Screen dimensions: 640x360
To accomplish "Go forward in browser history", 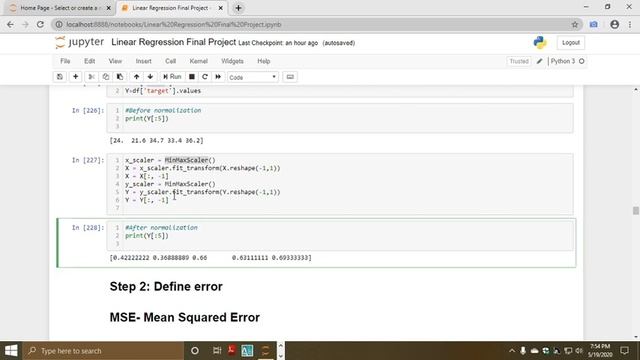I will 25,24.
